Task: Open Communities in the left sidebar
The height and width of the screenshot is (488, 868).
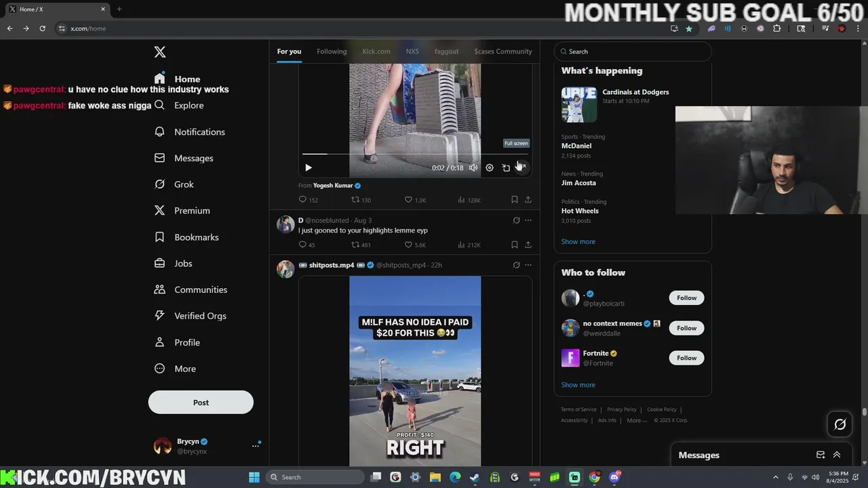Action: point(191,289)
